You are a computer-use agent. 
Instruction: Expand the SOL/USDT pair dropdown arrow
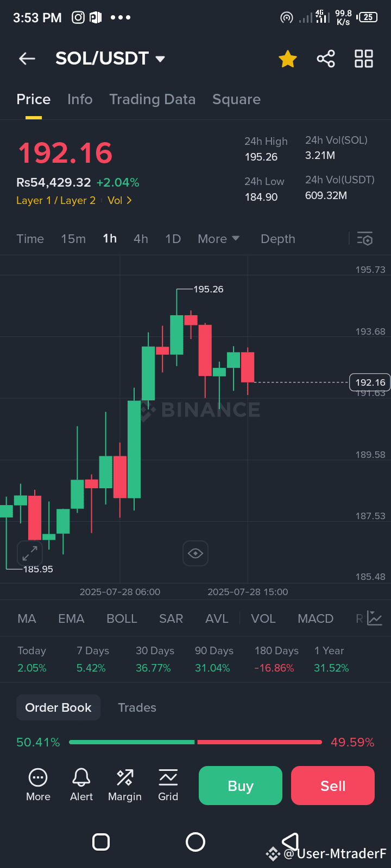160,59
